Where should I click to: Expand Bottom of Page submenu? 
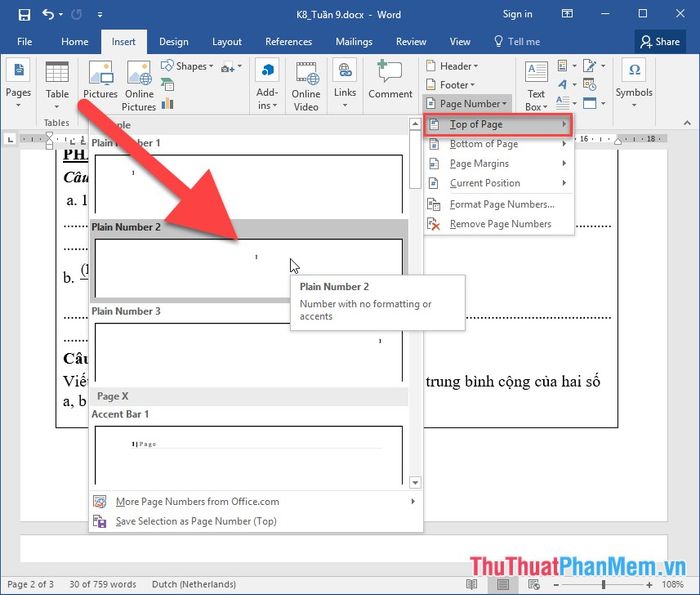(x=498, y=144)
